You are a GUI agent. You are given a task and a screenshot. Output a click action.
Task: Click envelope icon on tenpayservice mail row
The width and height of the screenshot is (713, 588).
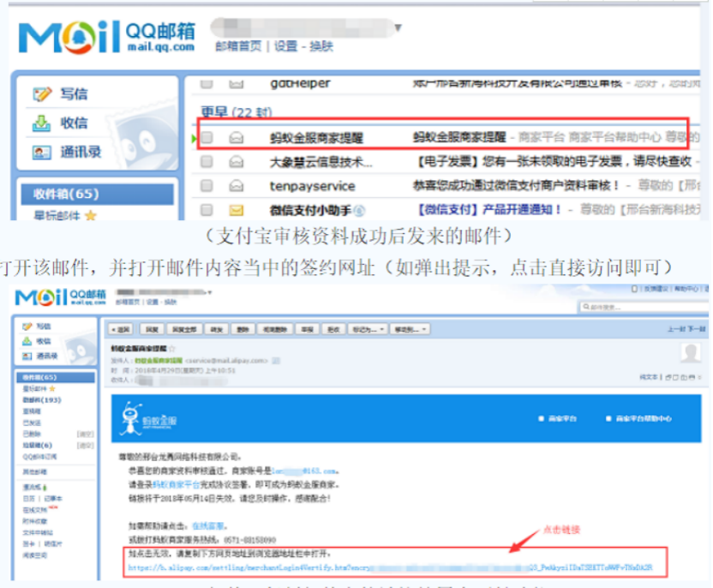(x=236, y=185)
